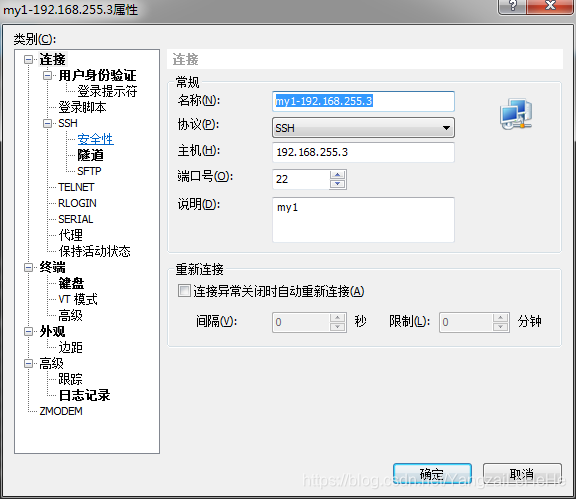Click the 名称 name input field
The width and height of the screenshot is (576, 499).
click(x=363, y=101)
